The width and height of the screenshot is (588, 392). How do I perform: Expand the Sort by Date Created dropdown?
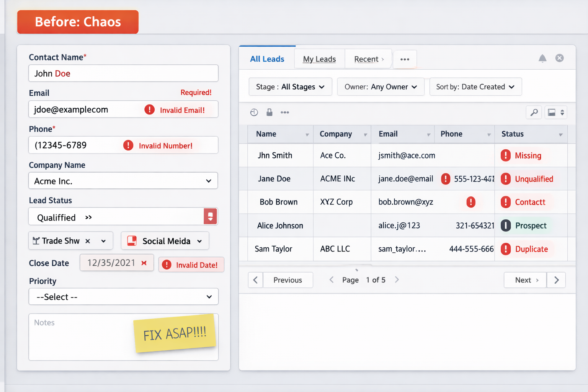coord(475,87)
